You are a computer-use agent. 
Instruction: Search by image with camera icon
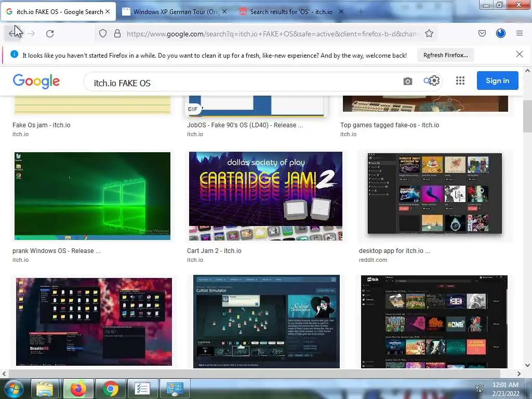click(x=407, y=81)
